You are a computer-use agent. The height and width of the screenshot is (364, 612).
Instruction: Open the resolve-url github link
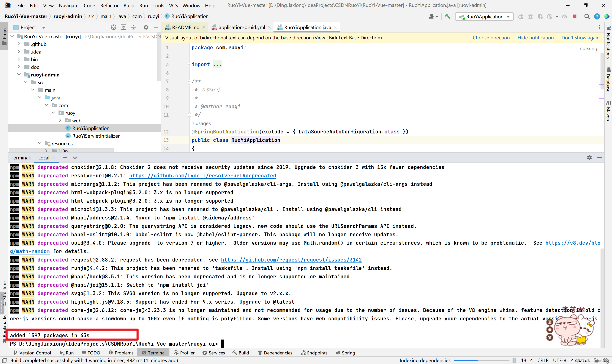(x=203, y=176)
